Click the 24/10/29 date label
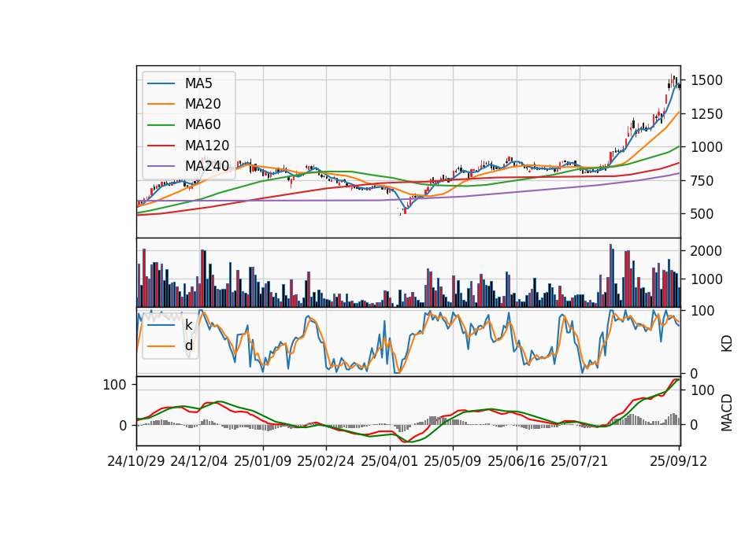Viewport: 756px width, 543px height. 136,461
